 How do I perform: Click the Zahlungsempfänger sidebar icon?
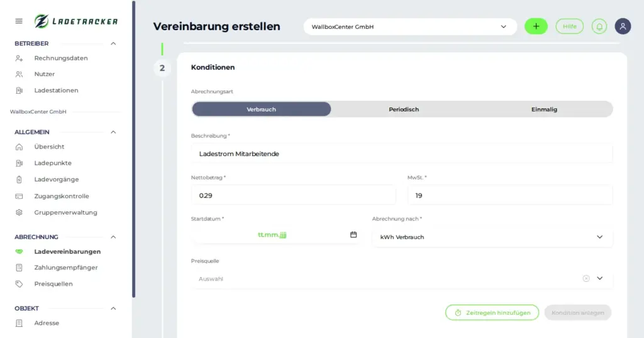19,268
